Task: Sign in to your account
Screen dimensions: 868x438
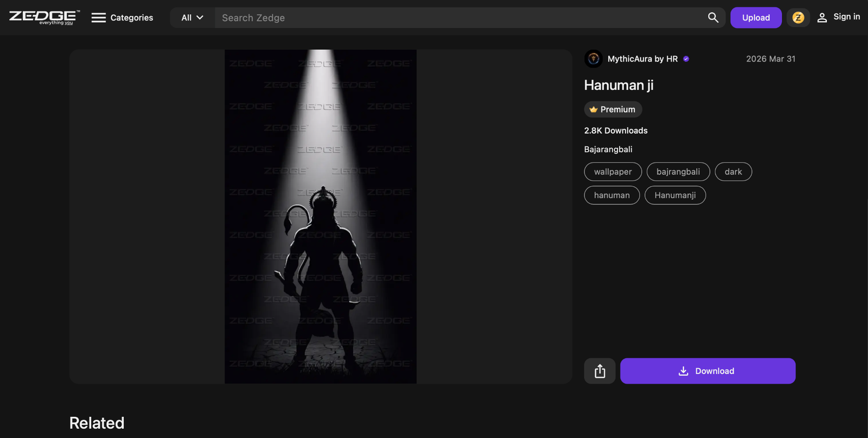Action: 839,17
